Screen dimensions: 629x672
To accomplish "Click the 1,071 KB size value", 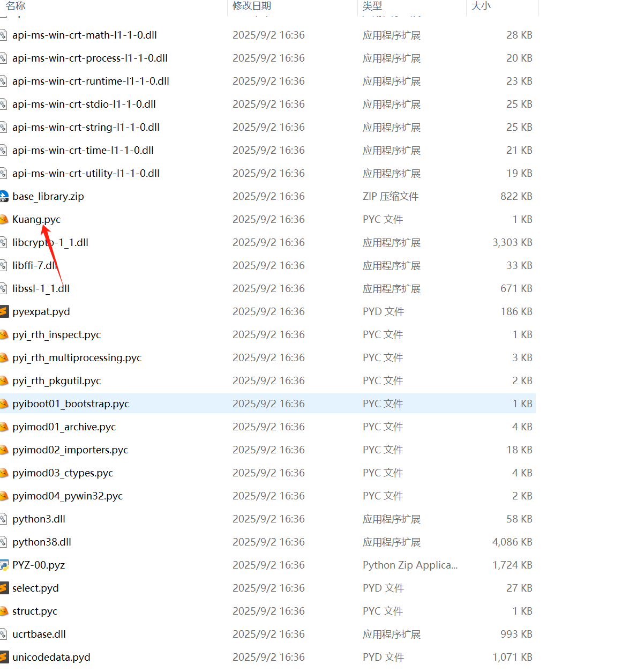I will pos(512,658).
